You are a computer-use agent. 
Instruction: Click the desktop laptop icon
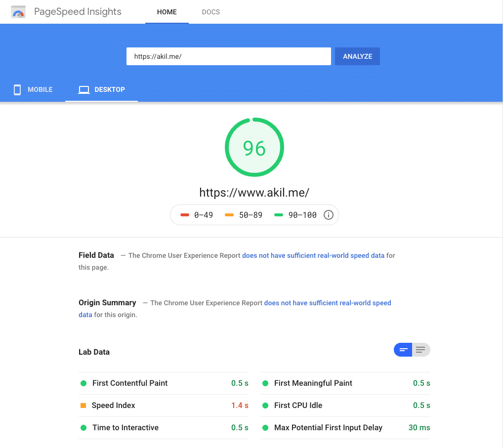(84, 90)
